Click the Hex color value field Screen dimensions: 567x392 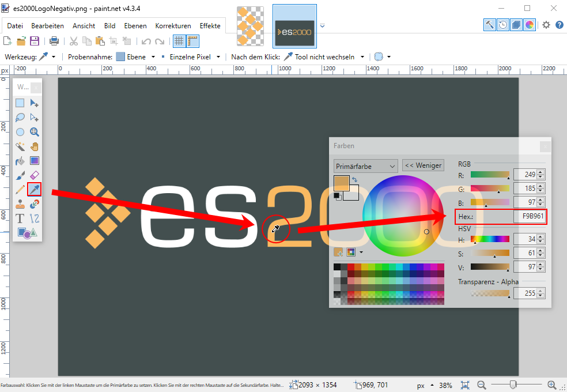coord(530,216)
